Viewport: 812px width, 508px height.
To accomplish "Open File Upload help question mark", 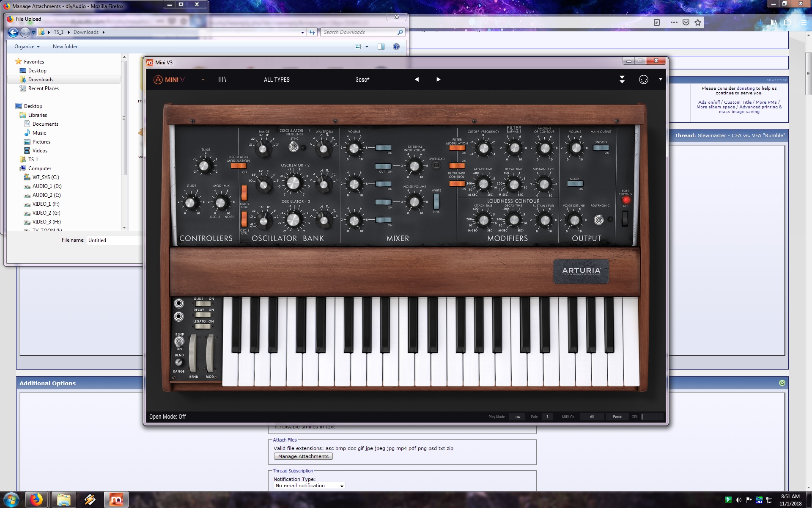I will (x=396, y=47).
